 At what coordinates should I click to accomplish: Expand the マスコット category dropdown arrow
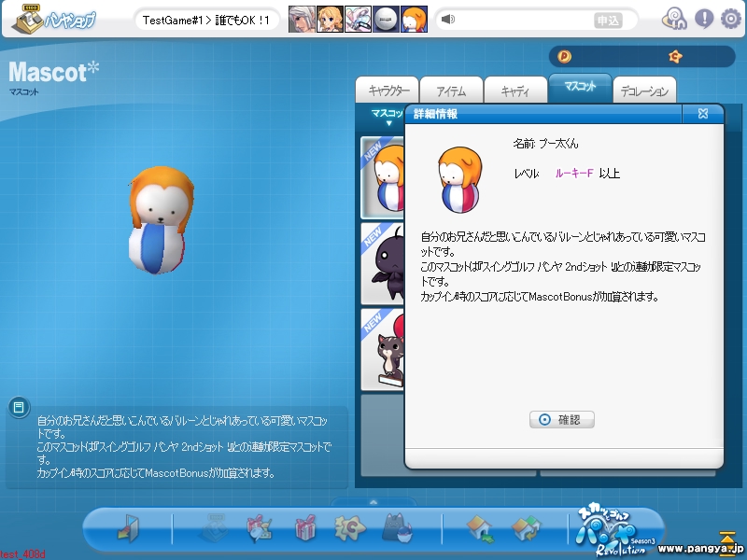388,124
